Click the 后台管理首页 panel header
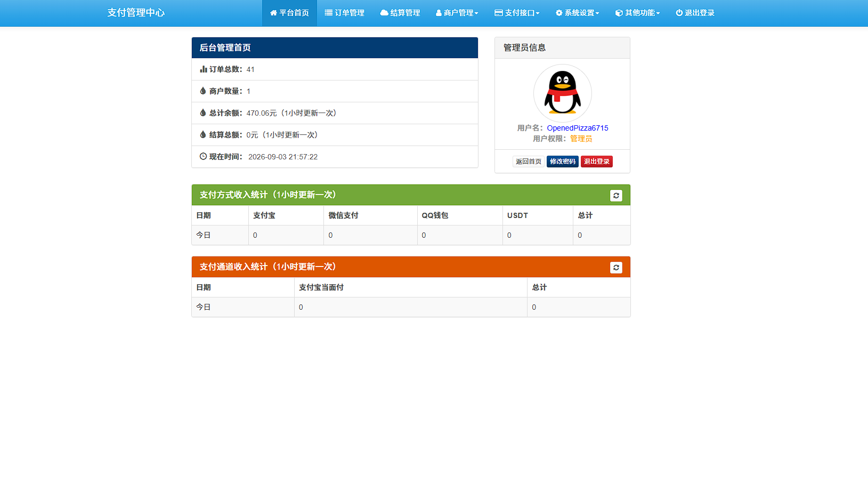The height and width of the screenshot is (491, 868). coord(335,47)
